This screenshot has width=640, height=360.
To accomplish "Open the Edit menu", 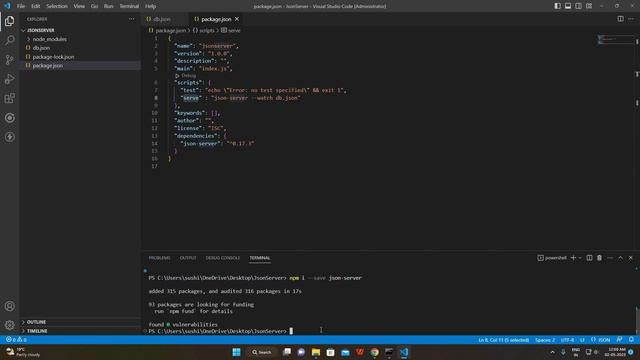I will click(x=36, y=6).
